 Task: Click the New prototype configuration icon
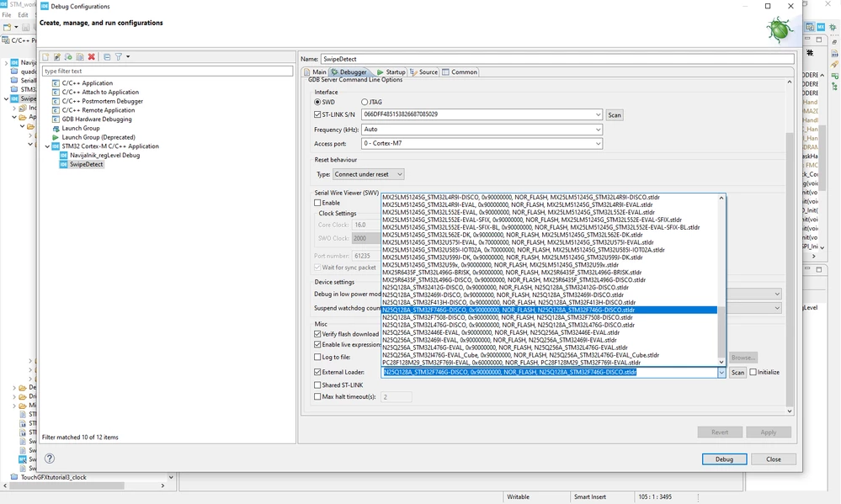57,57
